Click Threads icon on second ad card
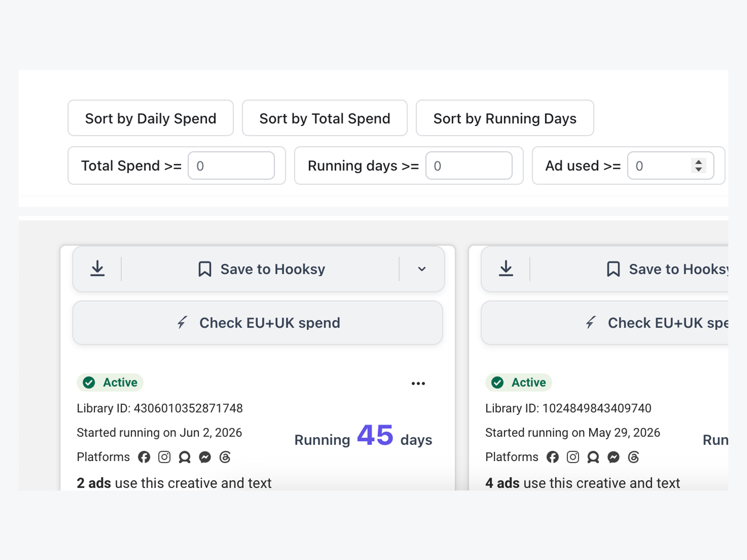Image resolution: width=747 pixels, height=560 pixels. (634, 457)
